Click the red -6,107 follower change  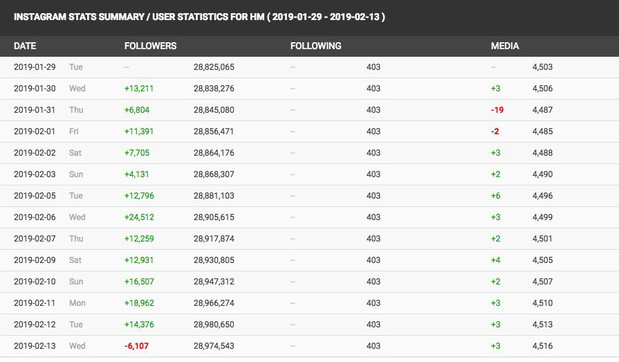(137, 346)
